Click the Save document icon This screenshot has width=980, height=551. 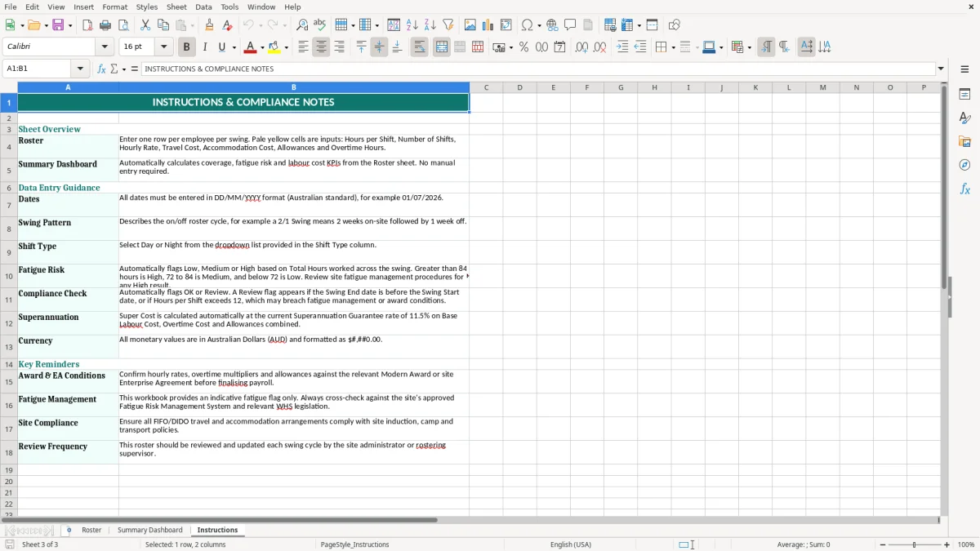coord(58,25)
